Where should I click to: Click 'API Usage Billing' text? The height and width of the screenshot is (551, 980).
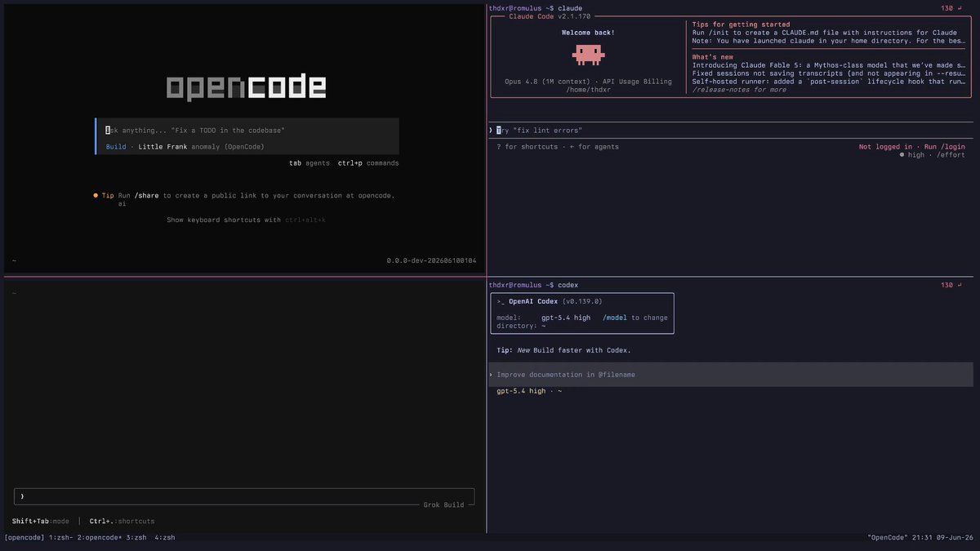(637, 82)
